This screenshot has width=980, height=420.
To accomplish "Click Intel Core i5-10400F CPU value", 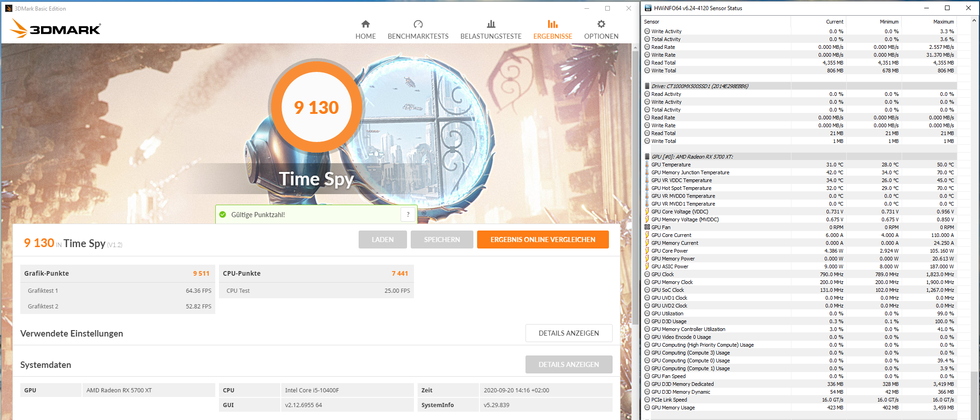I will coord(312,390).
